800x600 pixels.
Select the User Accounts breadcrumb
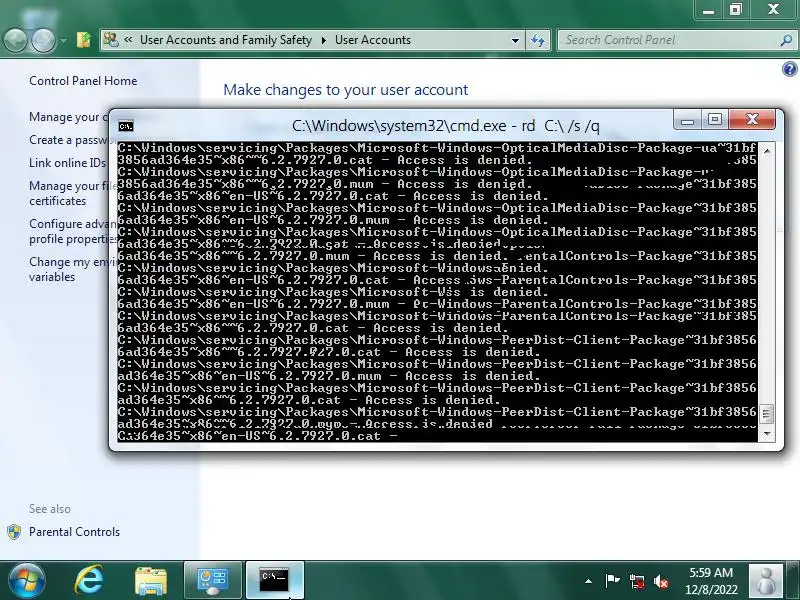pos(372,40)
